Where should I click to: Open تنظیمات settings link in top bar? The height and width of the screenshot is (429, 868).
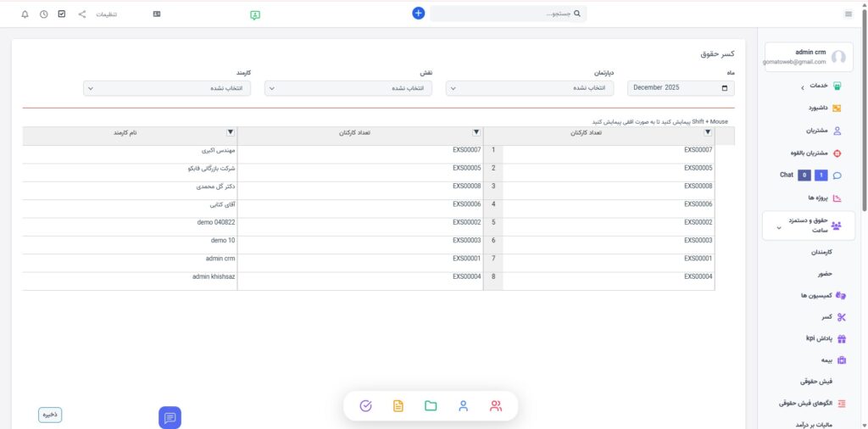coord(107,14)
